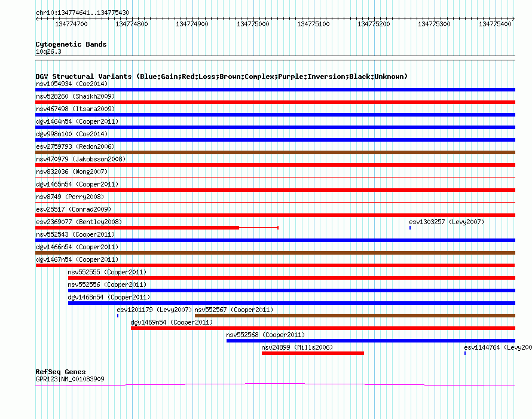This screenshot has width=532, height=419.
Task: Click the dgv1464n54 (Cooper2011) label
Action: pos(77,121)
